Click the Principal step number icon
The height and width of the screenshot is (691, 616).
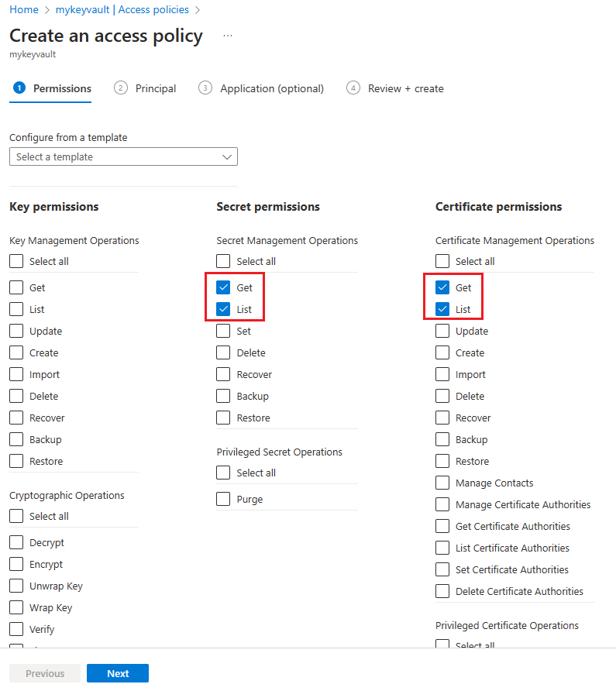(x=121, y=88)
